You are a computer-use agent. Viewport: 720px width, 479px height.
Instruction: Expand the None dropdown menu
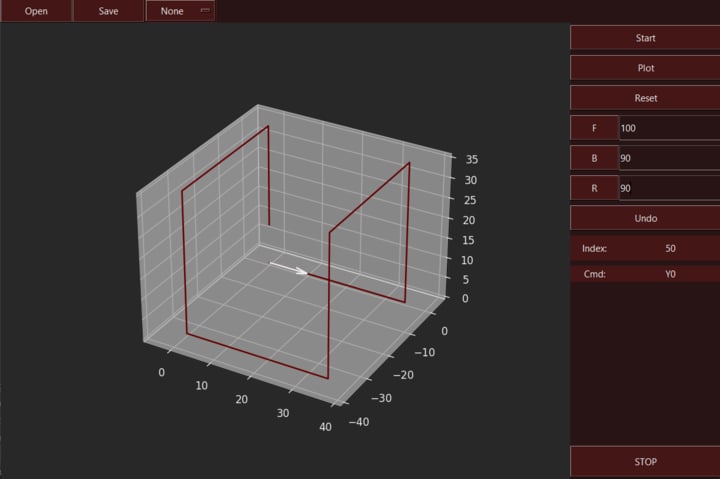tap(180, 11)
